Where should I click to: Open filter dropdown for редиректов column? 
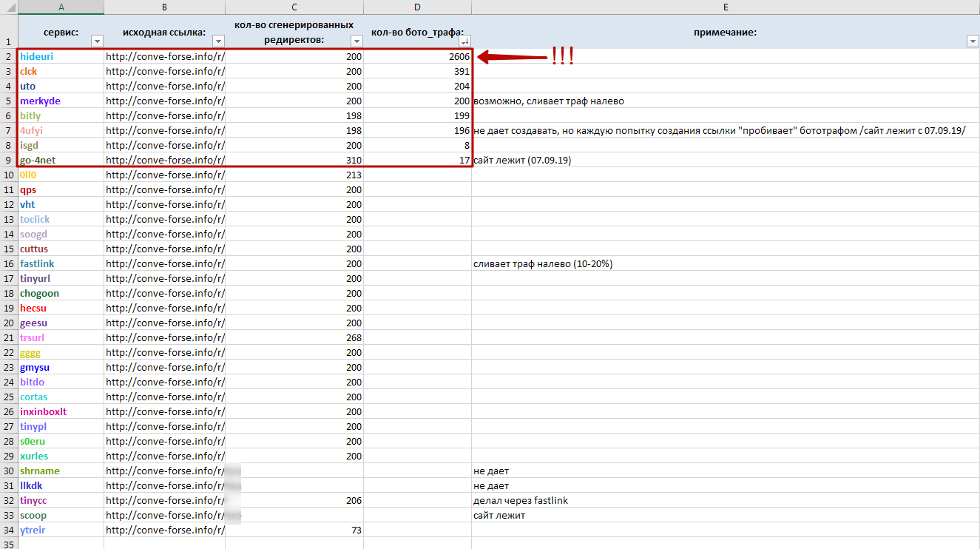pos(356,41)
